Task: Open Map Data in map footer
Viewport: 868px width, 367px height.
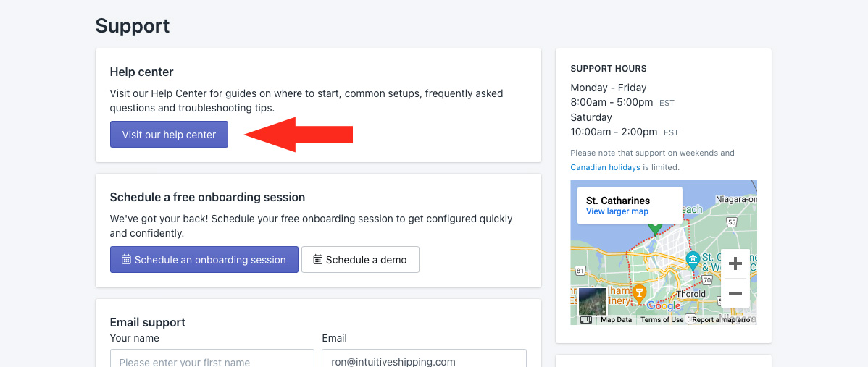Action: pyautogui.click(x=616, y=319)
